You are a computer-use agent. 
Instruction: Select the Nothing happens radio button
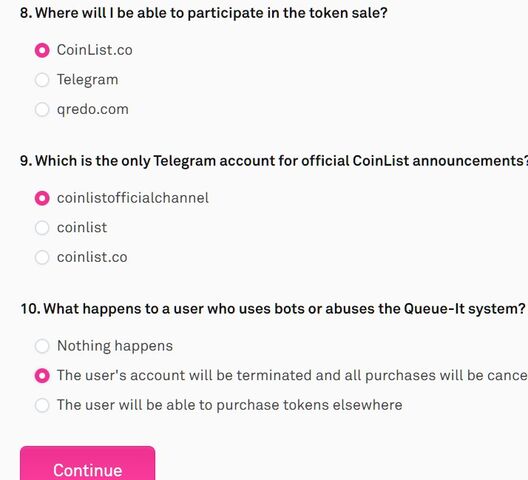[42, 346]
